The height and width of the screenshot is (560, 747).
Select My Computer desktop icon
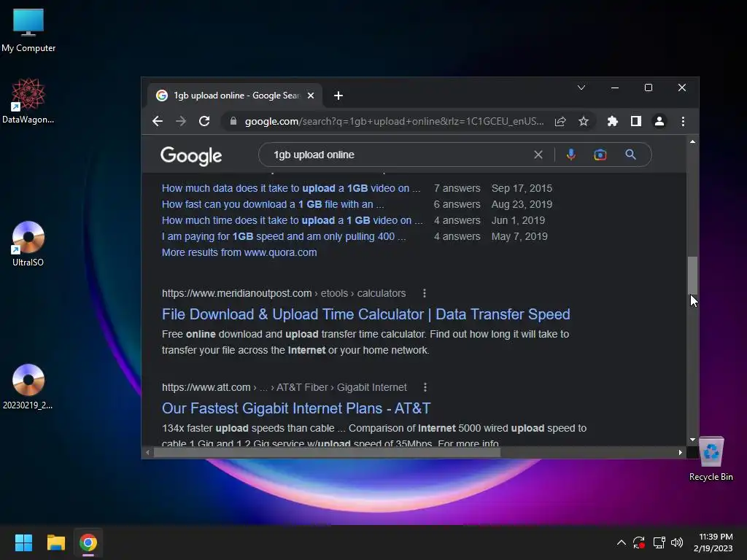coord(28,30)
